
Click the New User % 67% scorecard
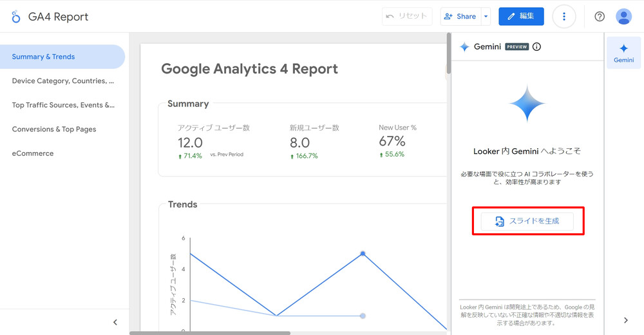point(392,141)
